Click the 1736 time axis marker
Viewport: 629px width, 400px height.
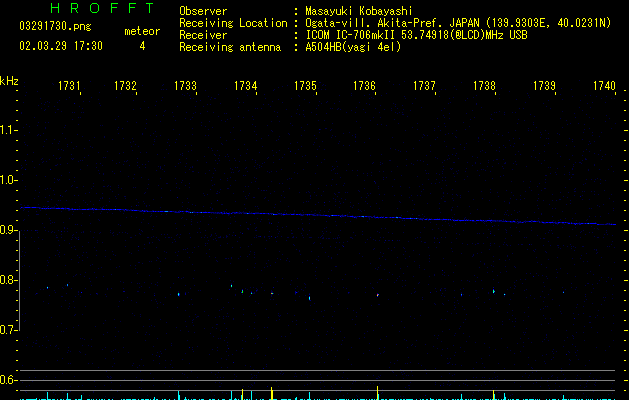click(364, 86)
